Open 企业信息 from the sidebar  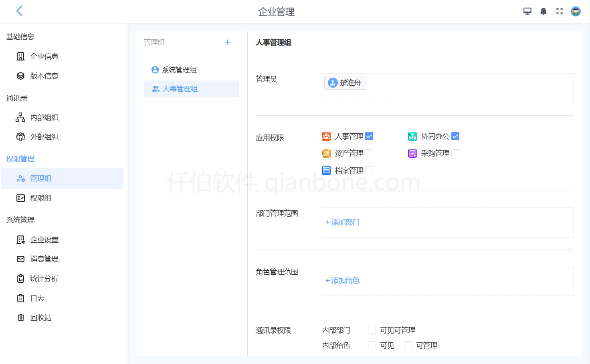coord(44,56)
